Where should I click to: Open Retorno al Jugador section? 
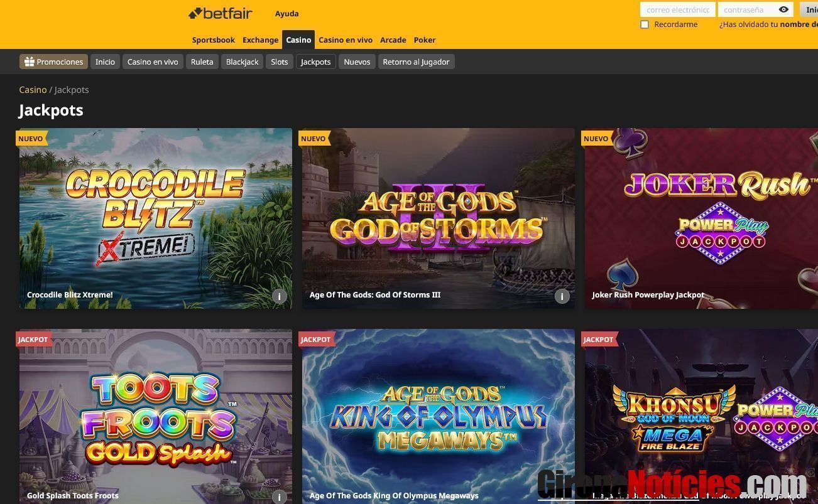[416, 62]
